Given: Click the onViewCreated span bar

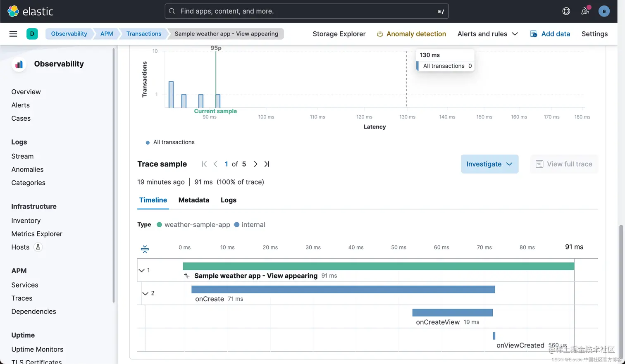Looking at the screenshot, I should point(494,336).
